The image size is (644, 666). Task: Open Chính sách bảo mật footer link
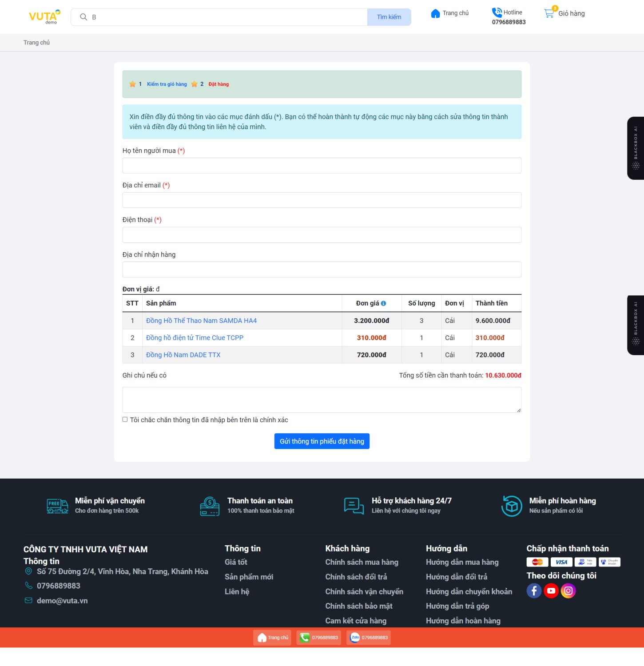click(x=359, y=606)
